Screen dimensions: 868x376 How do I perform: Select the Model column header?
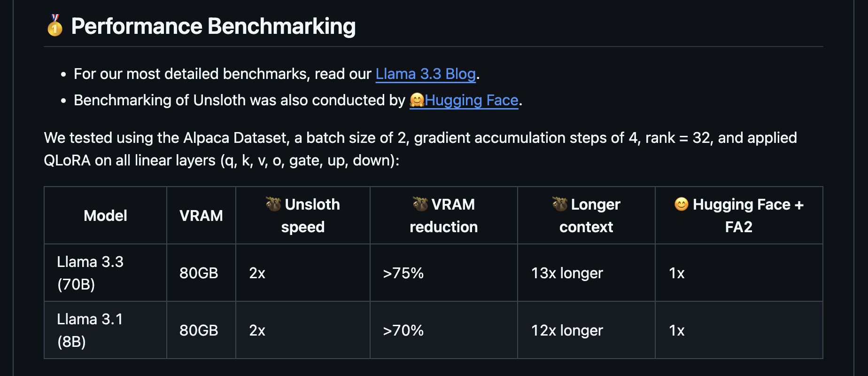point(105,215)
